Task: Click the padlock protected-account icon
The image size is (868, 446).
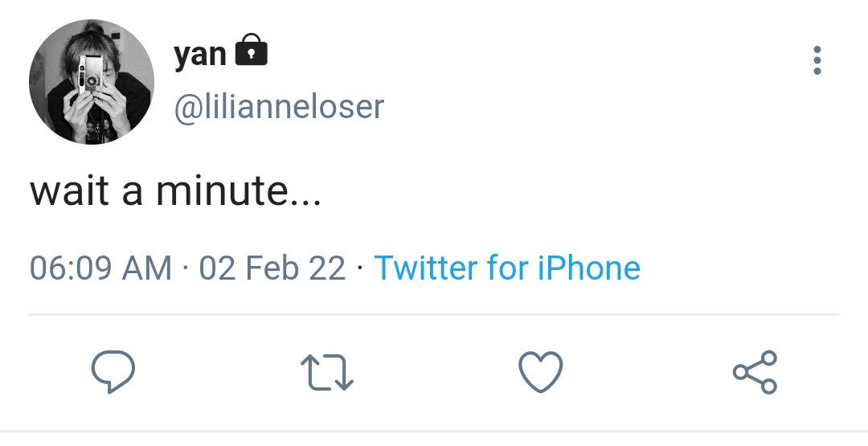Action: (252, 50)
